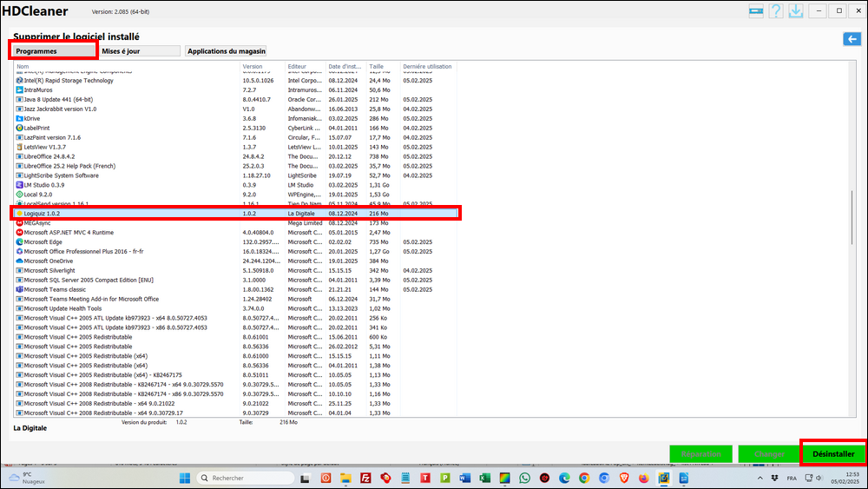This screenshot has height=489, width=868.
Task: Select LibreOffice 25.2 Help Pack (French) row
Action: (236, 166)
